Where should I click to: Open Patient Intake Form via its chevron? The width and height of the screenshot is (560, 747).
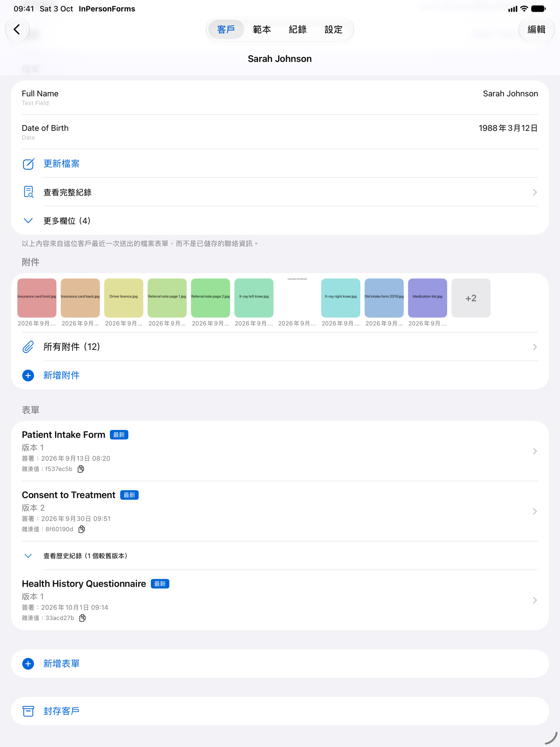tap(535, 451)
